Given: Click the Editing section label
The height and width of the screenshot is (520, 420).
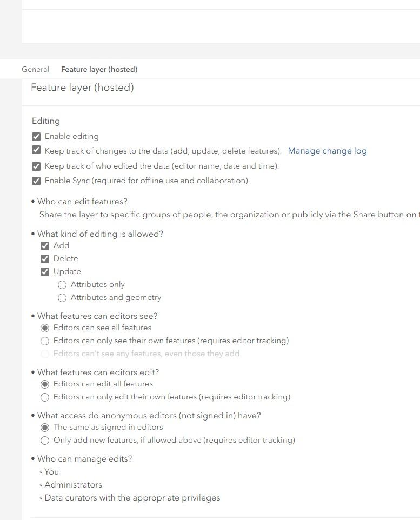Looking at the screenshot, I should pos(46,121).
